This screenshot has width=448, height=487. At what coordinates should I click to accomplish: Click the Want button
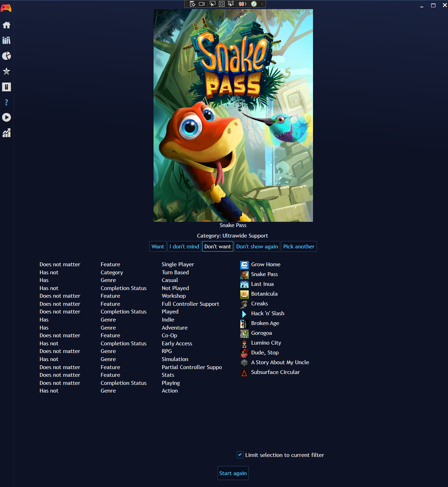tap(158, 246)
